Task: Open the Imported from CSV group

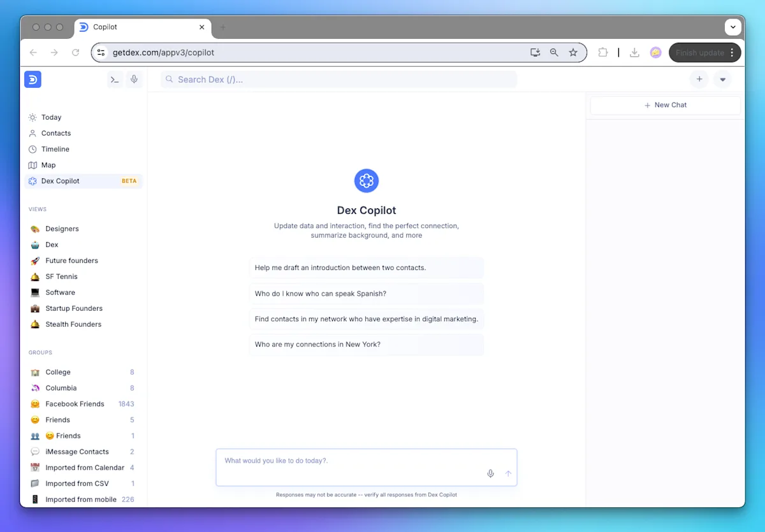Action: (x=84, y=484)
